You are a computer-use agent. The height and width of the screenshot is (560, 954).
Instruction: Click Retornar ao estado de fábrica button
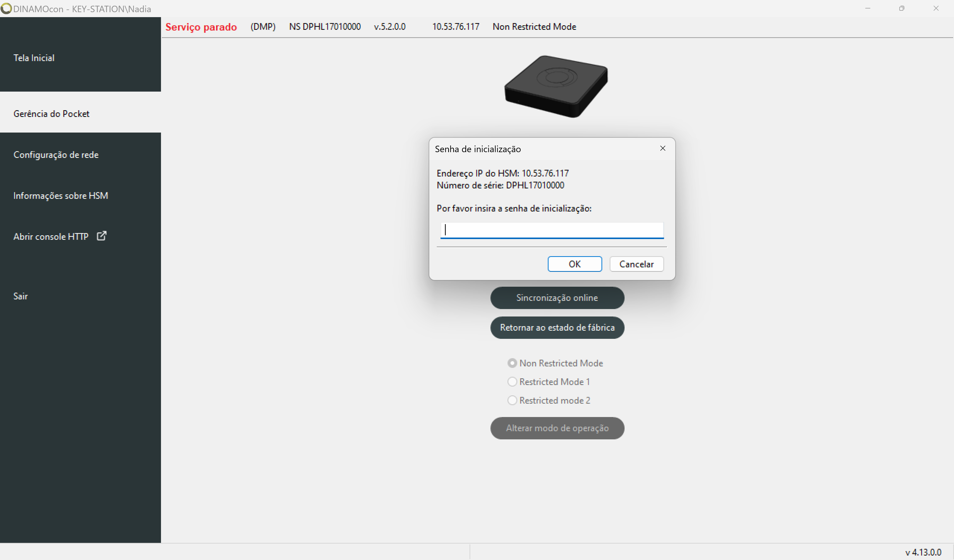(x=557, y=327)
